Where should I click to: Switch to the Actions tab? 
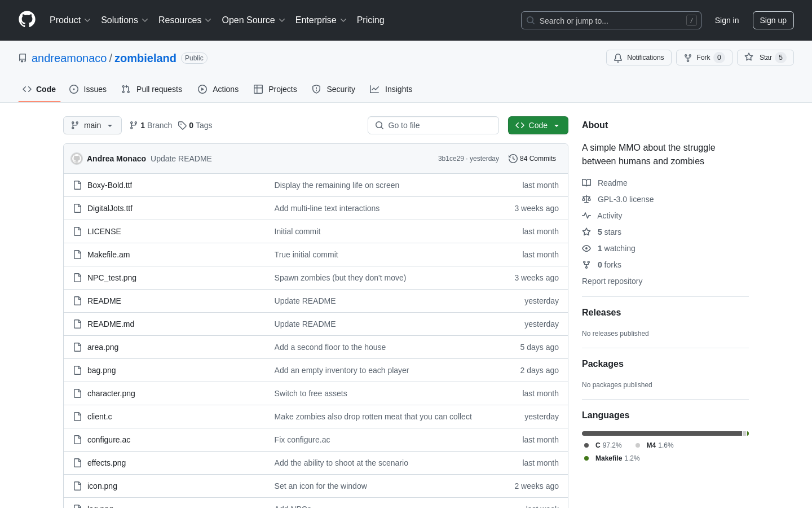click(x=218, y=89)
